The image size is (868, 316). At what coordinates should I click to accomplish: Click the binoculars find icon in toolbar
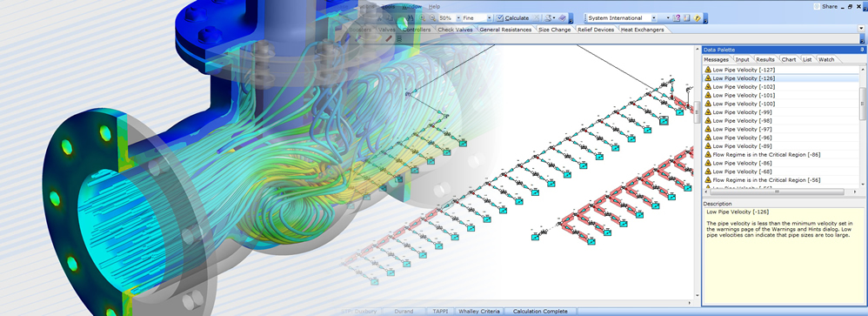click(411, 17)
